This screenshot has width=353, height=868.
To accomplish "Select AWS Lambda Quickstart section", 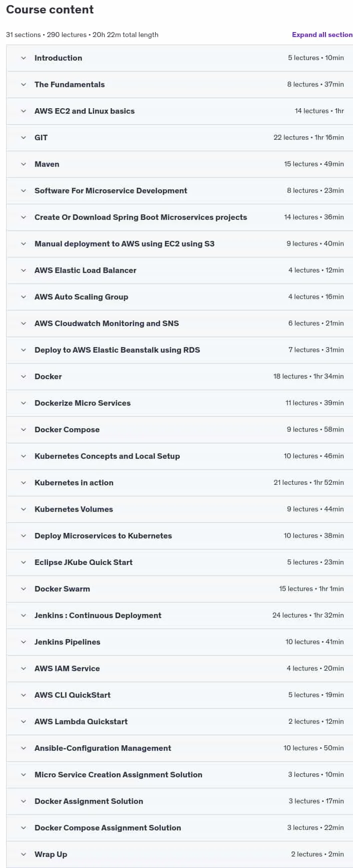I will 180,722.
